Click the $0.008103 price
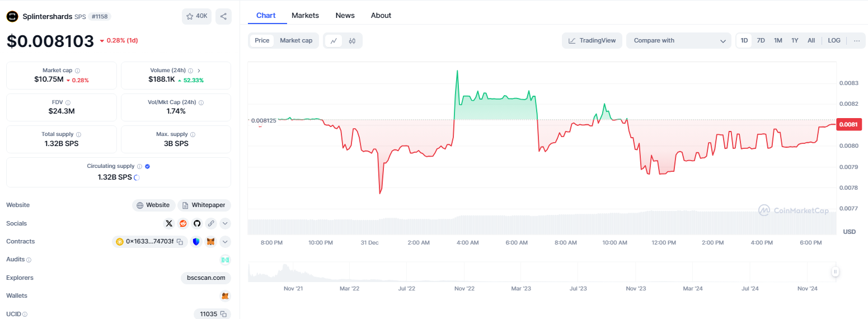The width and height of the screenshot is (868, 319). click(x=50, y=41)
